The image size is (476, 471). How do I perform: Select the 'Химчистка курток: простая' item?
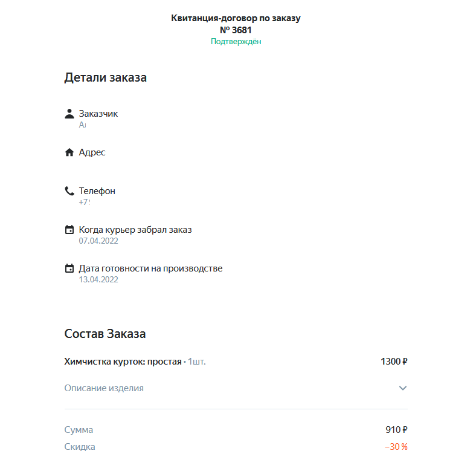pyautogui.click(x=123, y=362)
